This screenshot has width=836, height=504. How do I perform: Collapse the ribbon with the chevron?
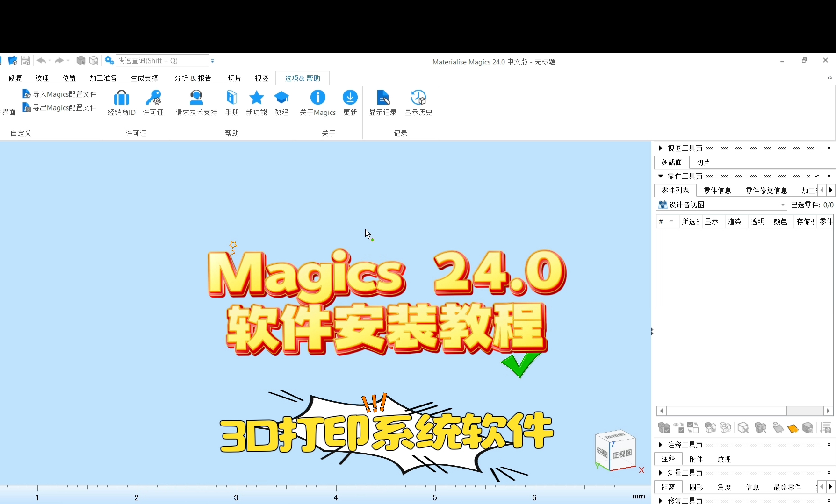click(829, 78)
